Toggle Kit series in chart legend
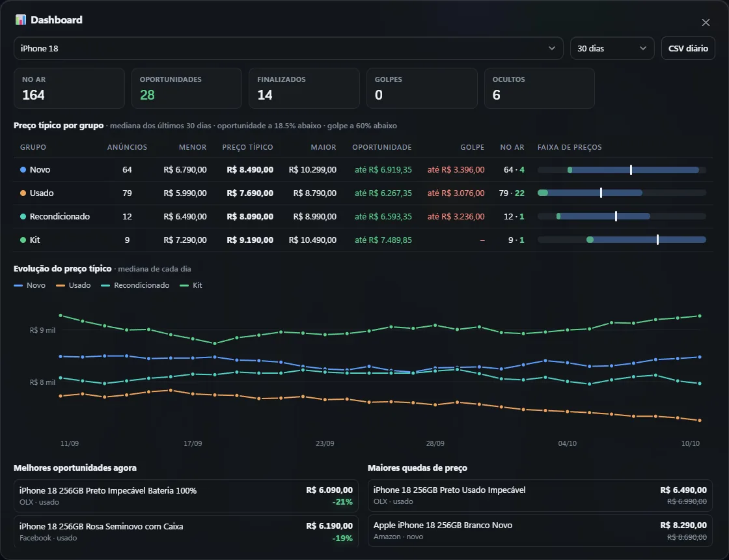Screen dimensions: 729x560 [x=191, y=285]
